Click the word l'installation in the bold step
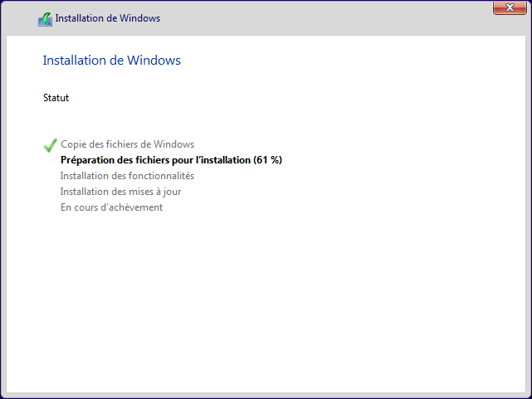This screenshot has height=399, width=532. [222, 160]
